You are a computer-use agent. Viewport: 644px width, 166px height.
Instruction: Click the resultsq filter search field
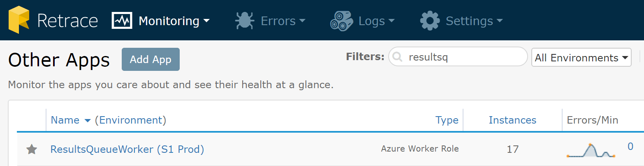coord(458,57)
